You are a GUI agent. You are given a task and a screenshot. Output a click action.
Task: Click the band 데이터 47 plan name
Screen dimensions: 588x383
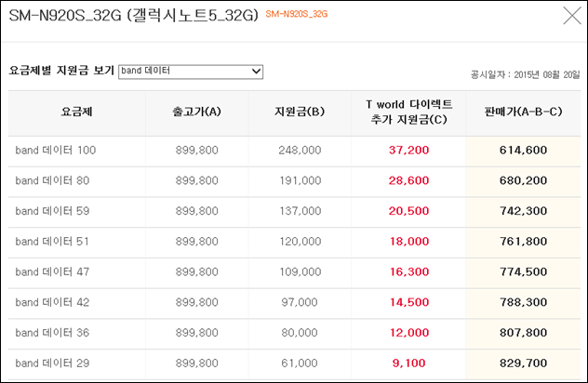52,271
